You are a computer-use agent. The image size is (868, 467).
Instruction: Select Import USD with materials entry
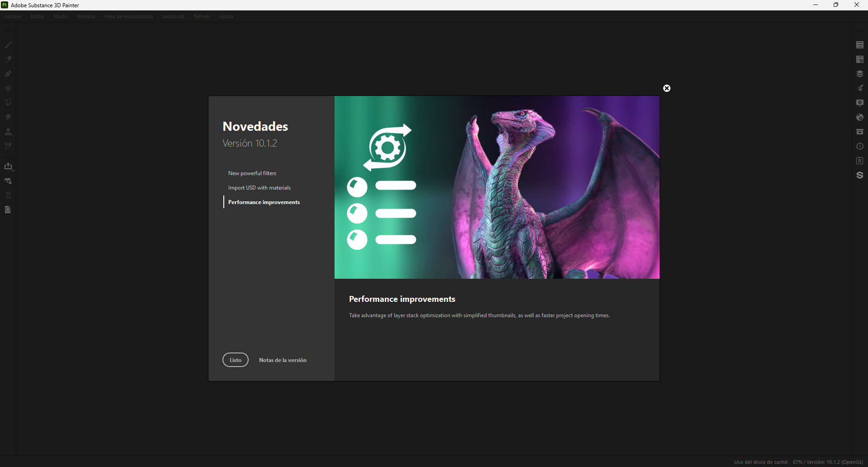point(259,188)
